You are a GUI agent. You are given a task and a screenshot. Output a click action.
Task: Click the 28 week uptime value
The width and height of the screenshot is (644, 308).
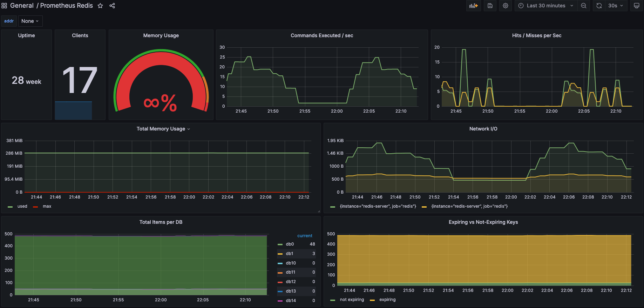27,81
